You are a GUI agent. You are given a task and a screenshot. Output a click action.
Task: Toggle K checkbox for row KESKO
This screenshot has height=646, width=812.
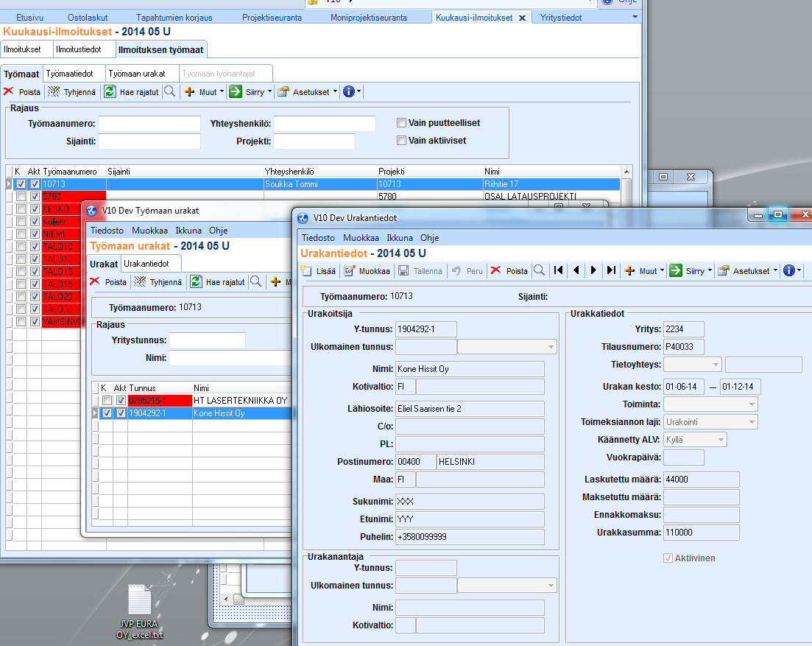tap(21, 208)
